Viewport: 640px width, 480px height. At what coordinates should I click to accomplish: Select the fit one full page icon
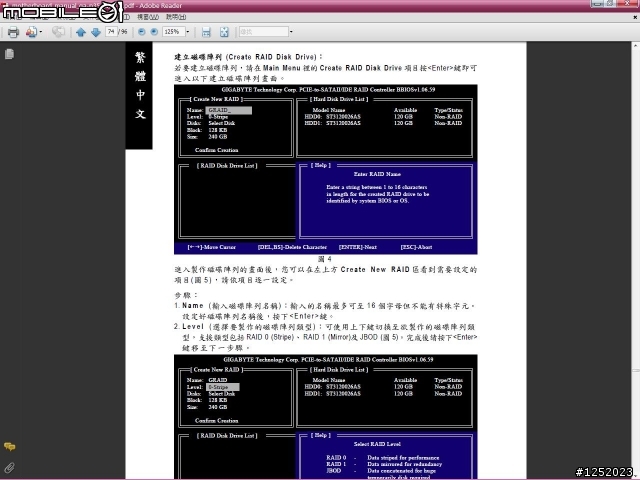click(224, 32)
